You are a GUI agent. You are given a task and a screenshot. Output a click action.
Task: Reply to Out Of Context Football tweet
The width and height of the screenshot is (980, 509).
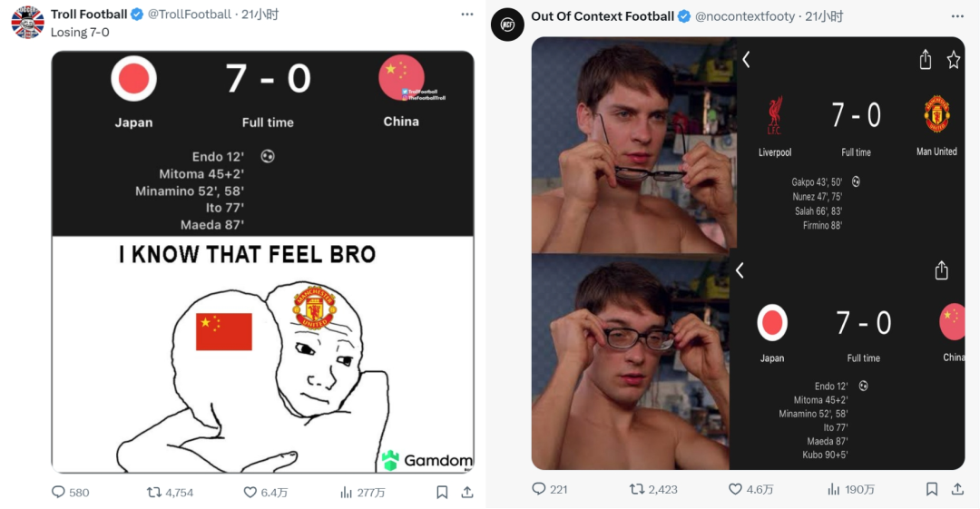pos(538,489)
